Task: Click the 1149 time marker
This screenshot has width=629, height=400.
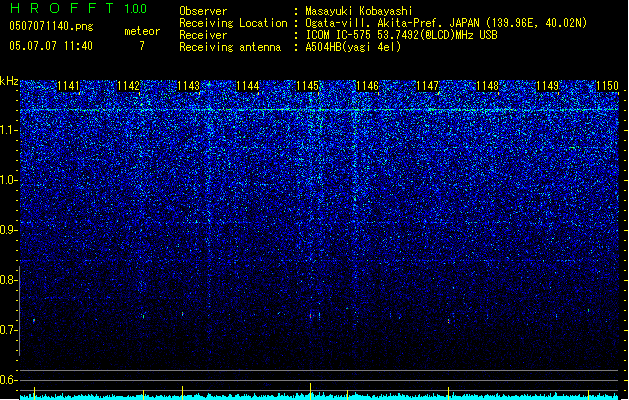Action: (548, 86)
